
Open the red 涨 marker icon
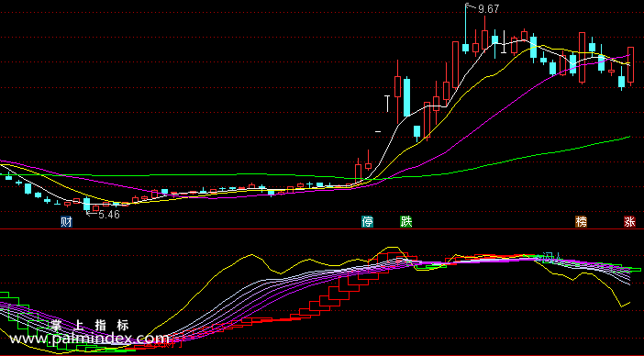(x=629, y=222)
